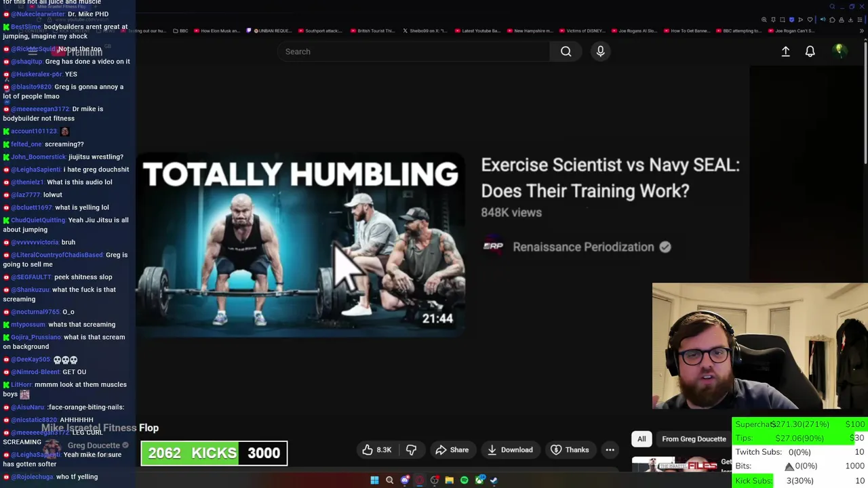This screenshot has width=868, height=488.
Task: Open the BBC attempting to bookmark
Action: pos(739,30)
